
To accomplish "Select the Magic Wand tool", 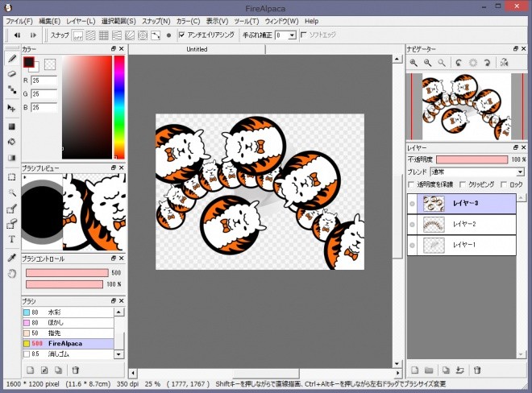I will [12, 192].
